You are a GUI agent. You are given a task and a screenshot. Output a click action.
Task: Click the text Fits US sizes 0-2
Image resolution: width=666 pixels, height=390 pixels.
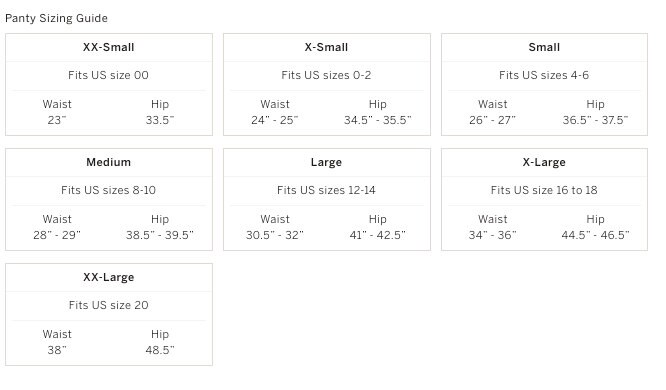pyautogui.click(x=326, y=75)
